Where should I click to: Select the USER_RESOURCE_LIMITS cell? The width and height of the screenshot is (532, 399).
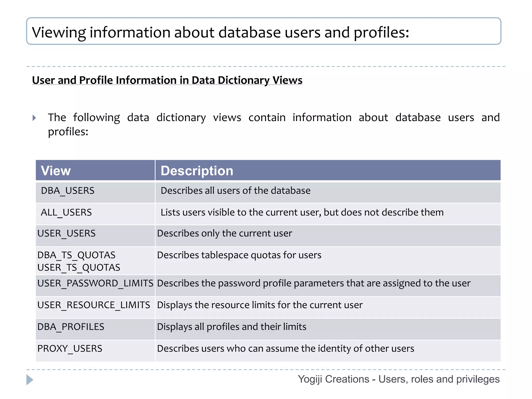95,307
